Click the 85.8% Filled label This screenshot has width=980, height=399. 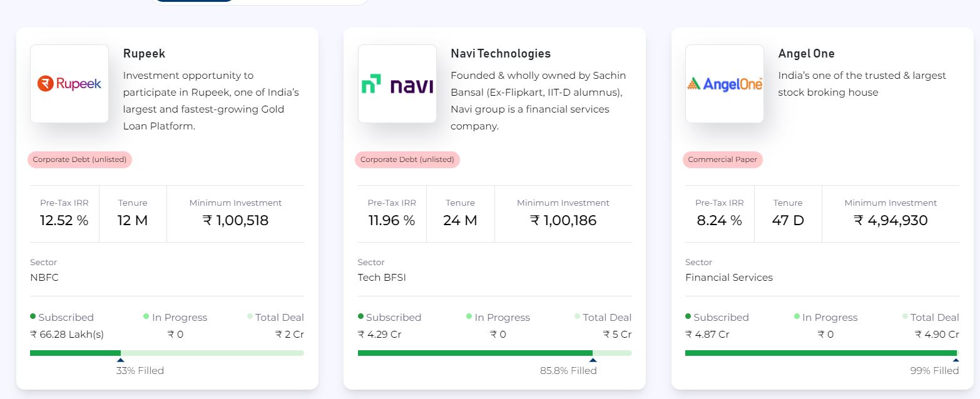pyautogui.click(x=568, y=371)
